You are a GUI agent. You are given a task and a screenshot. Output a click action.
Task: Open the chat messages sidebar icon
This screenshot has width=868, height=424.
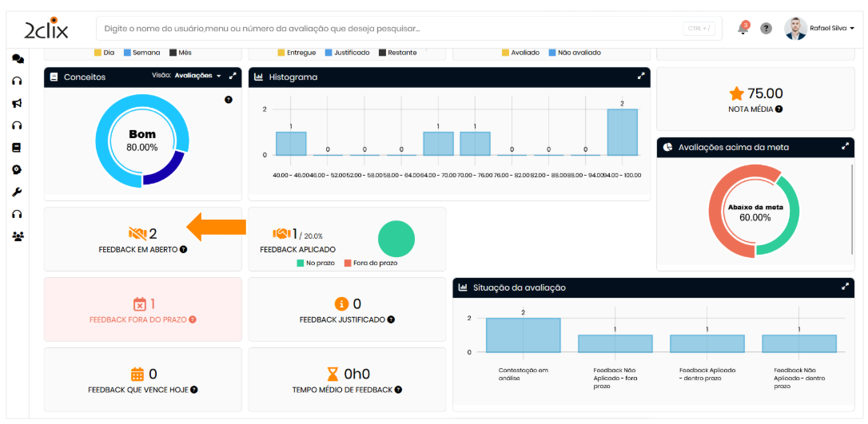(17, 59)
